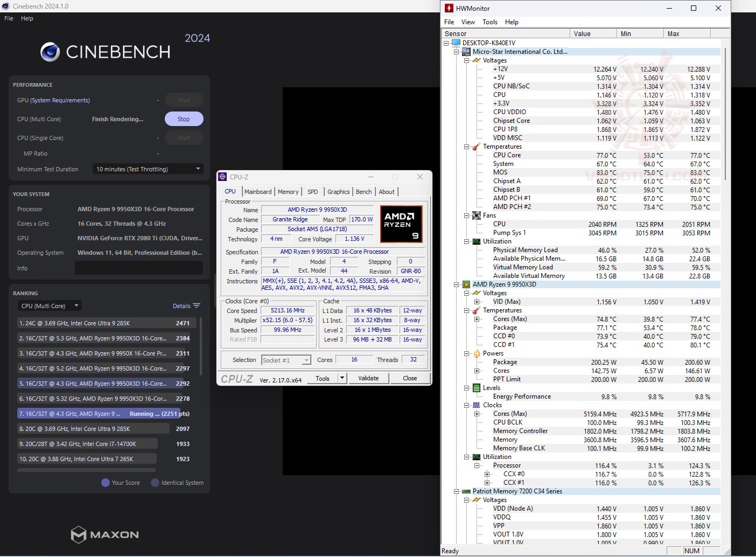Click the Tools button in CPU-Z
Screen dimensions: 756x557
coord(323,378)
